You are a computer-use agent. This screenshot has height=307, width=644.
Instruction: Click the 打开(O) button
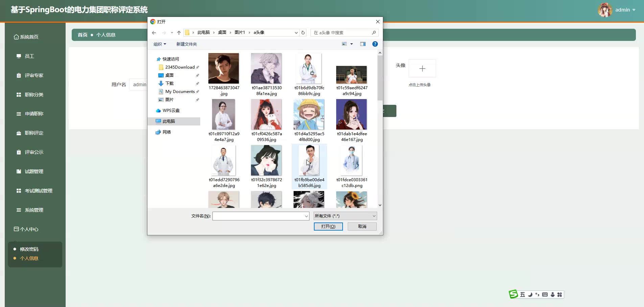pyautogui.click(x=328, y=227)
